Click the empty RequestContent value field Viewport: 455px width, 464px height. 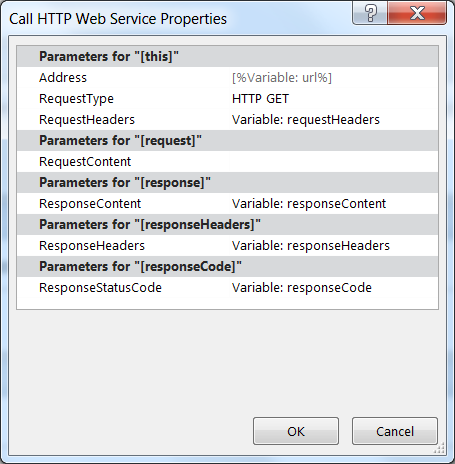pos(334,161)
